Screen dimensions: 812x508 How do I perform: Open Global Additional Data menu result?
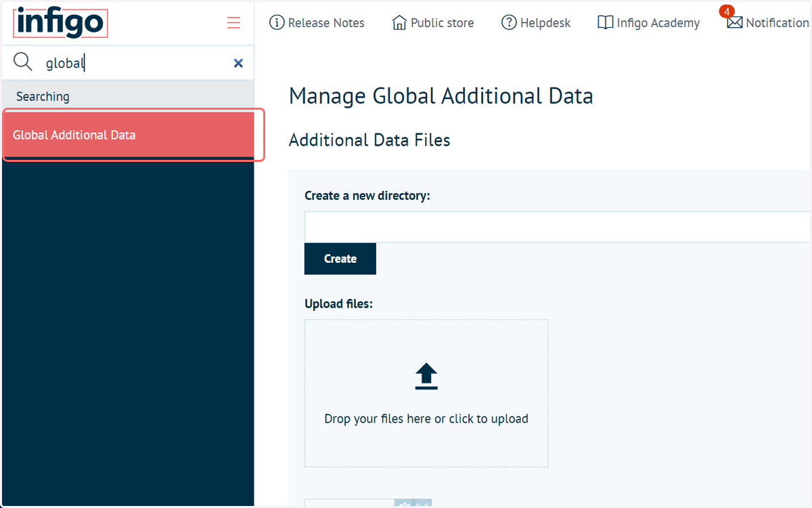(129, 135)
